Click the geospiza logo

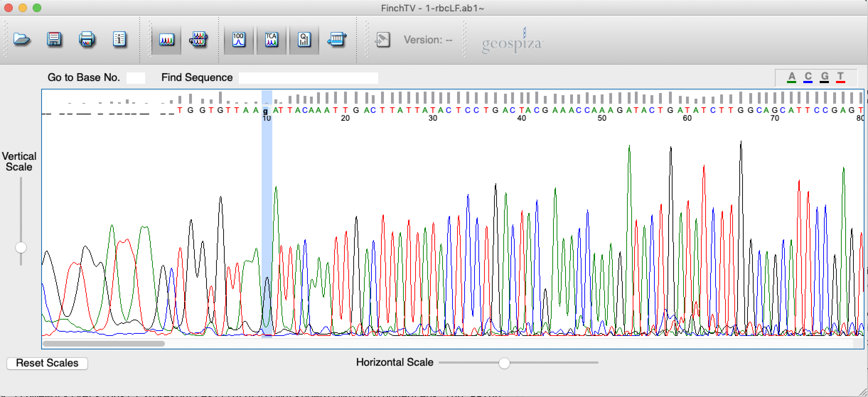pos(512,41)
